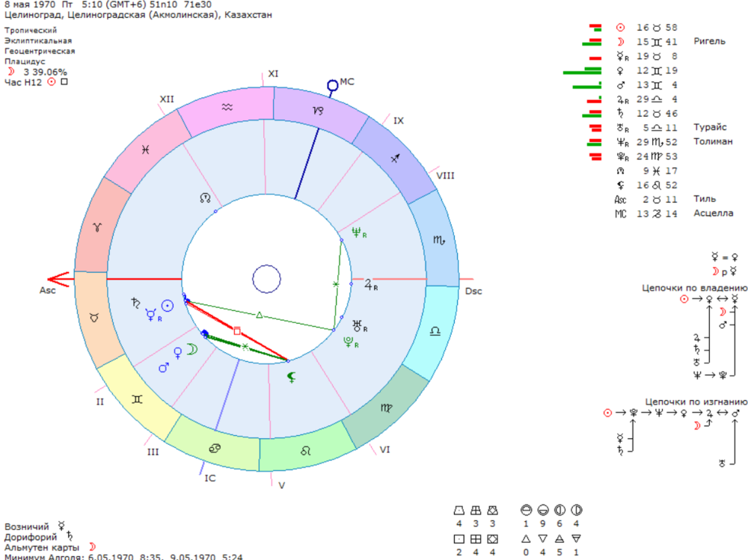
Task: Select the Sagittarius sign on the zodiac ring
Action: [395, 159]
